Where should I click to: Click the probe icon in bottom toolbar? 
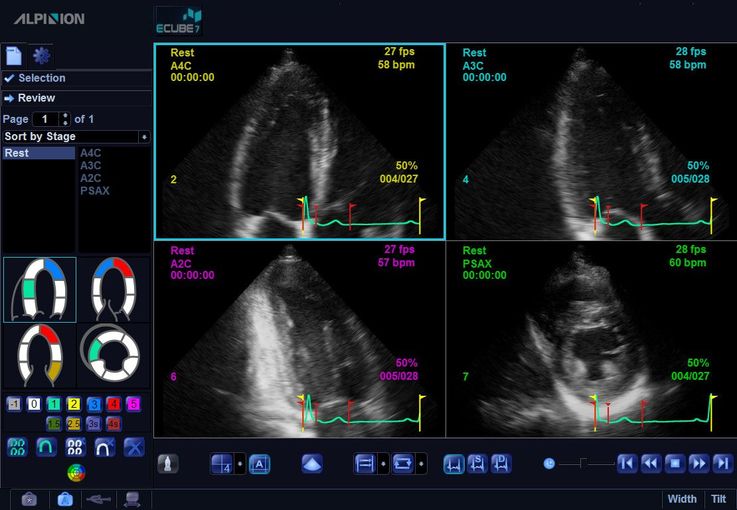168,464
